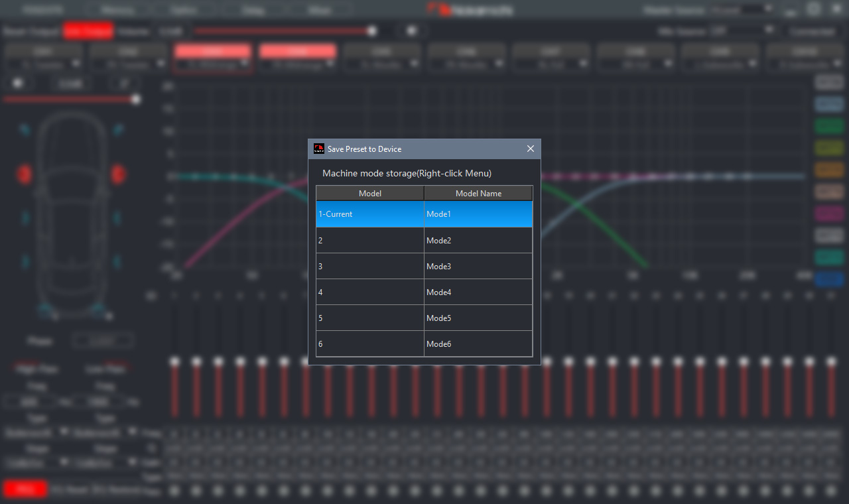The image size is (849, 504).
Task: Click the main volume slider handle
Action: [372, 31]
